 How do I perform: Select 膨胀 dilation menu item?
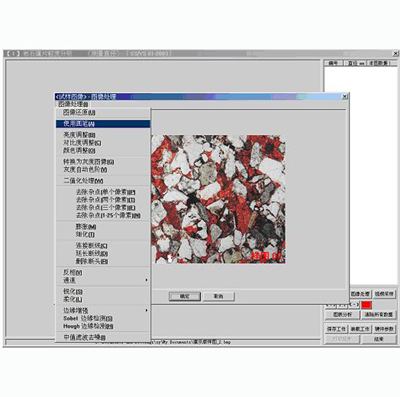pyautogui.click(x=103, y=227)
